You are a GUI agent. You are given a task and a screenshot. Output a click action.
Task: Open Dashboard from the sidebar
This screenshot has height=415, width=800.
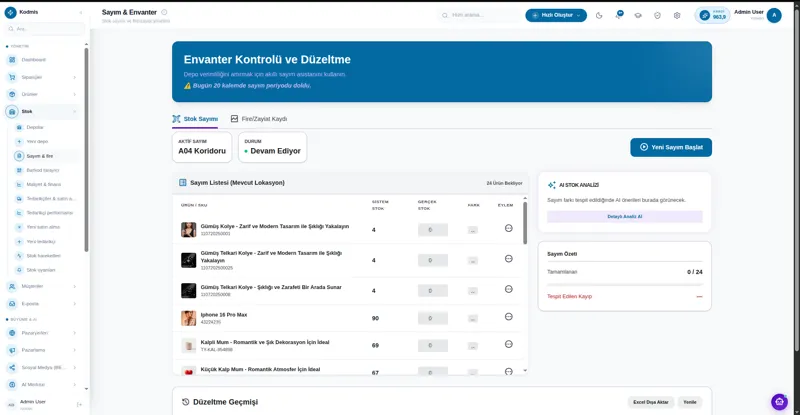[33, 60]
